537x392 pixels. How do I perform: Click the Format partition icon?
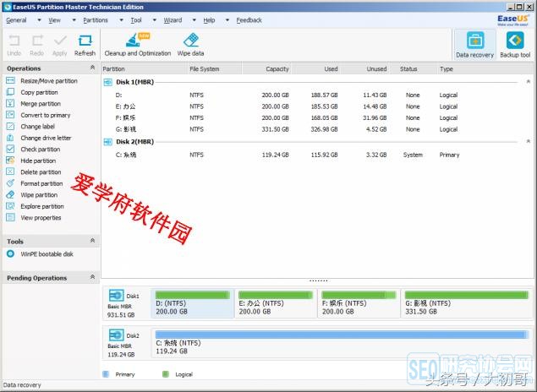coord(11,183)
